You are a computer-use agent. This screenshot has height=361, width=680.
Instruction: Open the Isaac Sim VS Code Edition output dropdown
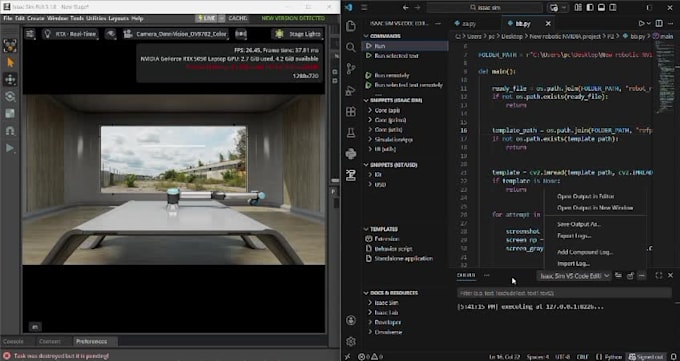575,276
